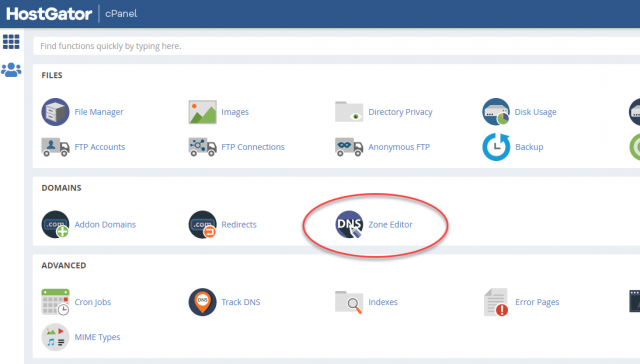The image size is (640, 364).
Task: Open the File Manager link
Action: [99, 112]
